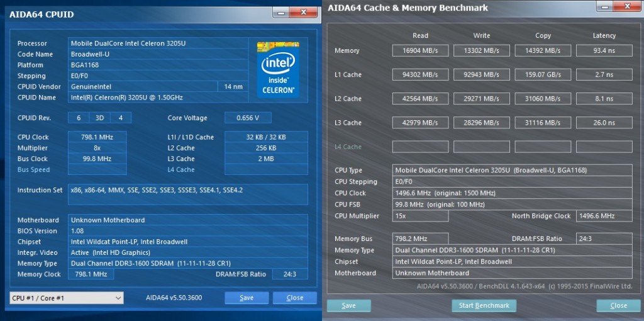Screen dimensions: 644x321
Task: Click the CPU Clock value 798.1 MHz
Action: pos(97,137)
